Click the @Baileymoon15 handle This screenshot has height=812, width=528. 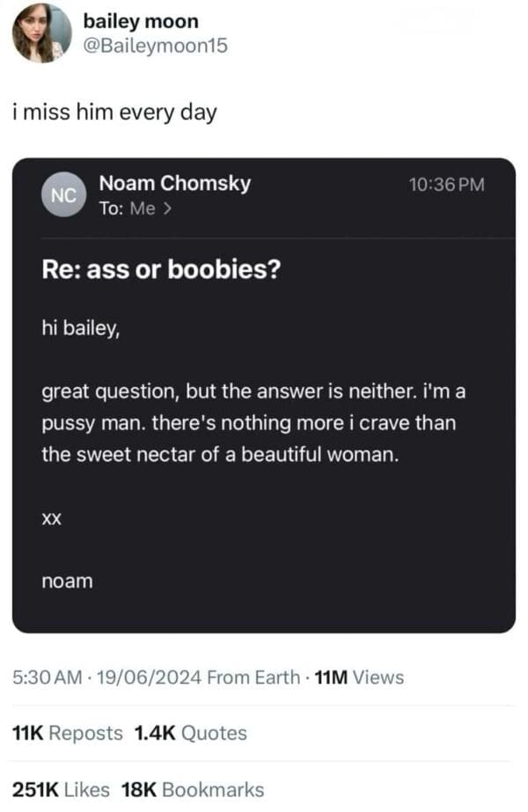pyautogui.click(x=154, y=45)
